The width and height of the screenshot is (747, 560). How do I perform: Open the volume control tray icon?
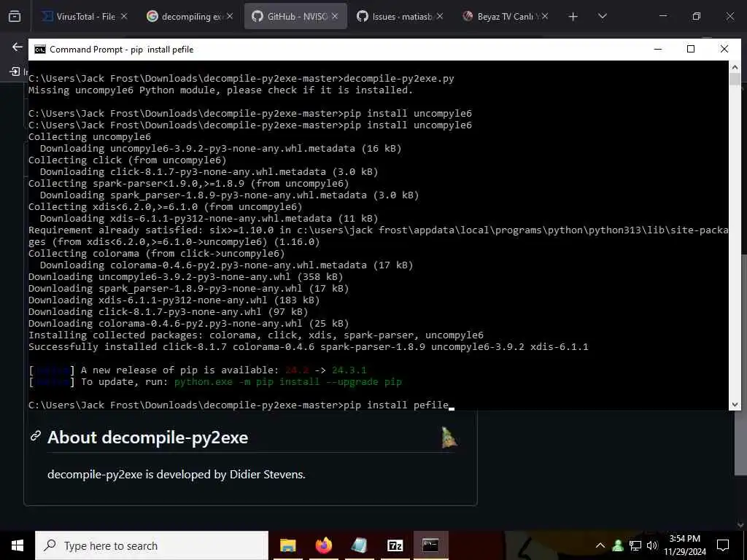652,545
